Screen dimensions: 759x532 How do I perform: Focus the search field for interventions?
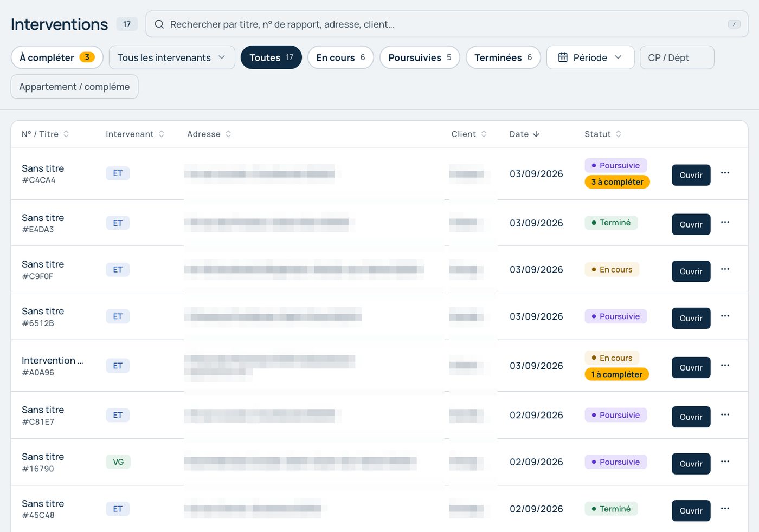(x=447, y=24)
